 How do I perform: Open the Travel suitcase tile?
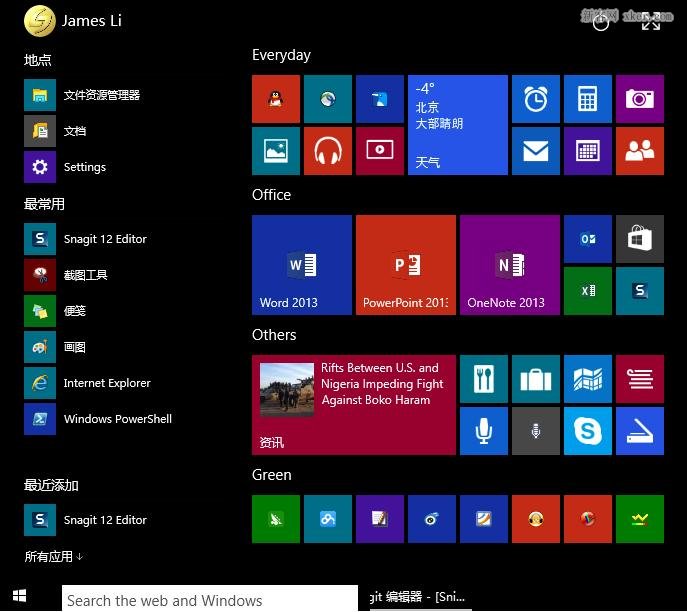(536, 379)
